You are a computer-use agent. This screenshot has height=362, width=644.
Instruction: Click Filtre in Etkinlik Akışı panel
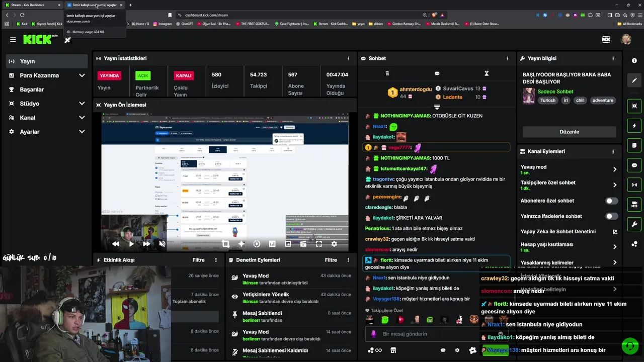[198, 260]
